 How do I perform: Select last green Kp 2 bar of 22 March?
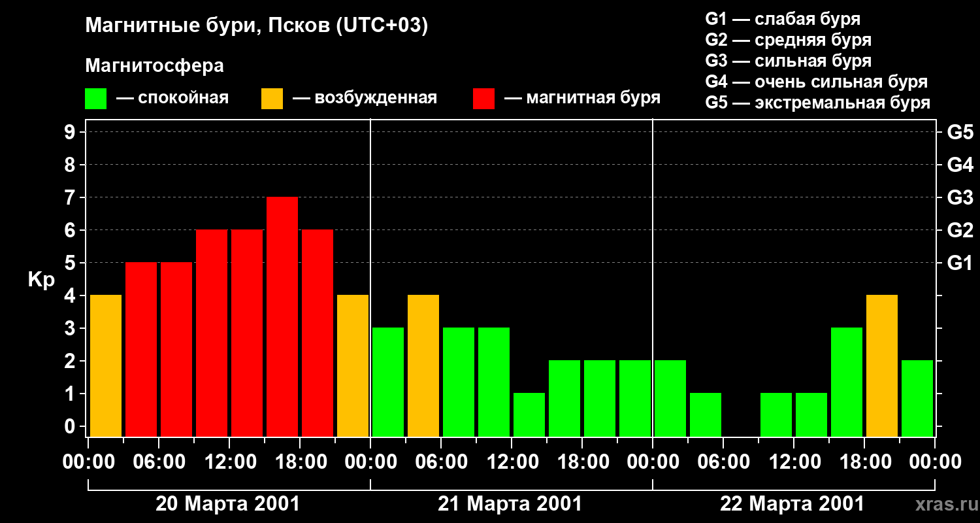[917, 399]
